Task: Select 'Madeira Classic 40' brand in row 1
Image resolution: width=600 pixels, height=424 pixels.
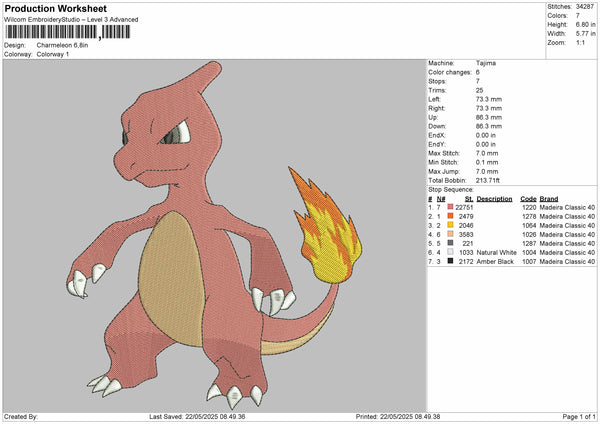Action: point(567,207)
